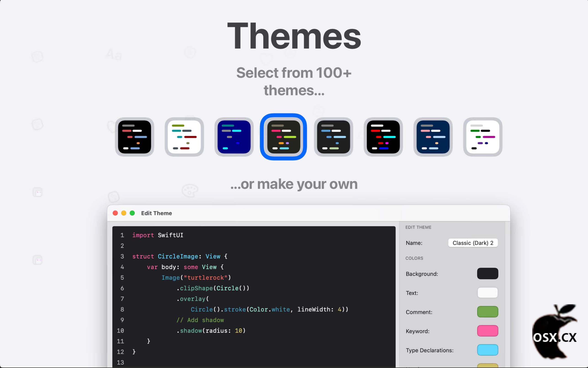Pick the navy blue theme icon with pink lines
The height and width of the screenshot is (368, 588).
433,137
